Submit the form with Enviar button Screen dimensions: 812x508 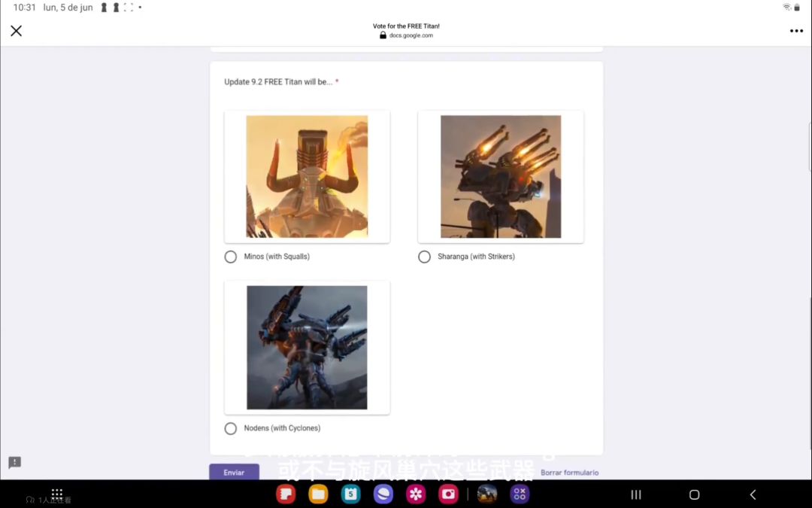[x=234, y=472]
